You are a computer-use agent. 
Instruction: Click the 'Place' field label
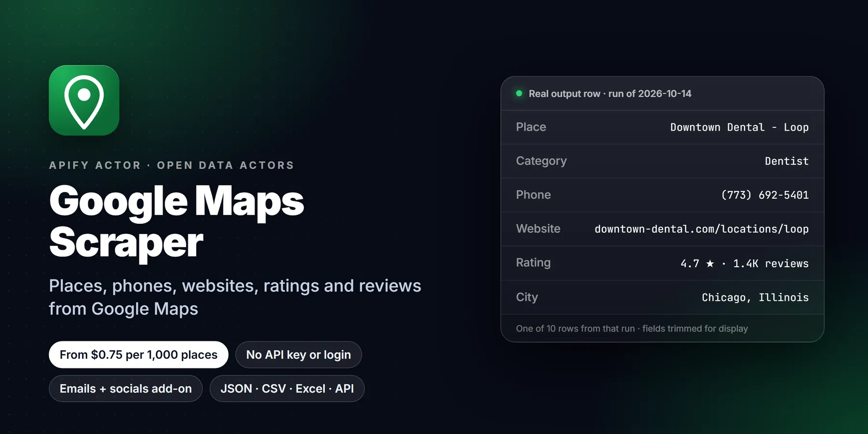531,127
